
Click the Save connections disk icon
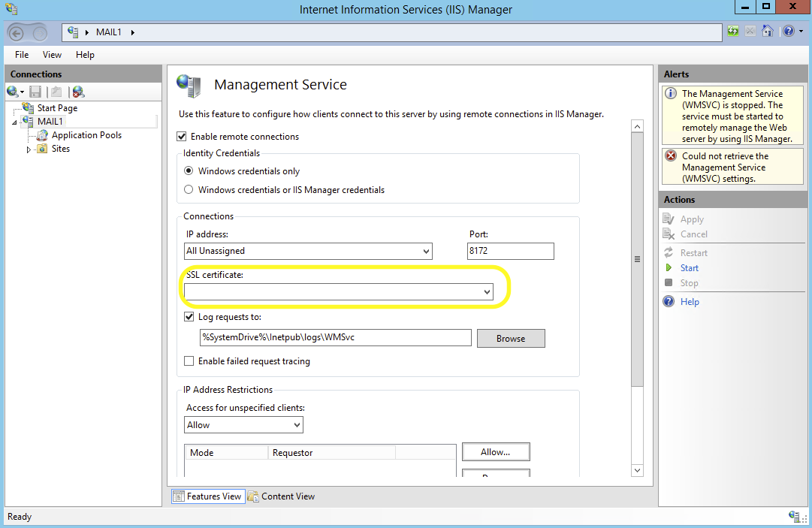click(35, 91)
